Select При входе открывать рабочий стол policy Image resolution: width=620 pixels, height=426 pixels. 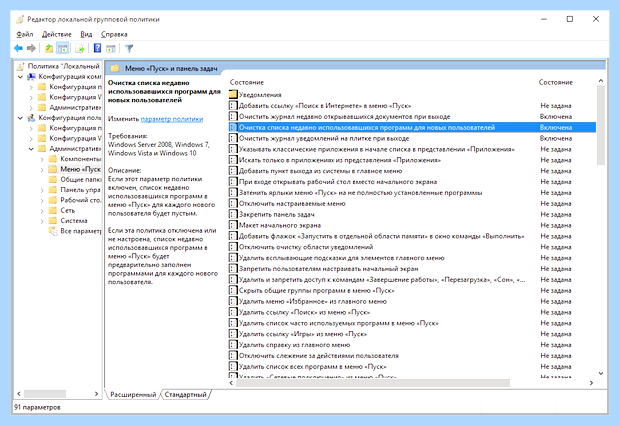338,182
